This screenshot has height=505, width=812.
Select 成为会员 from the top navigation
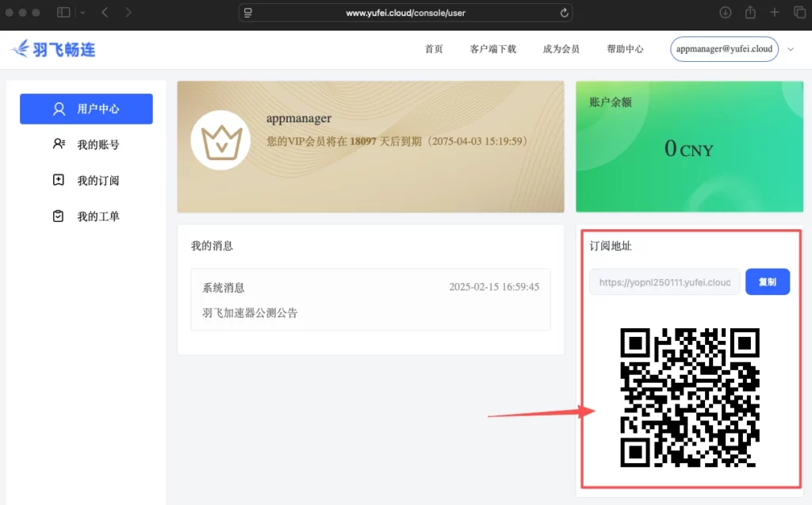pyautogui.click(x=560, y=48)
